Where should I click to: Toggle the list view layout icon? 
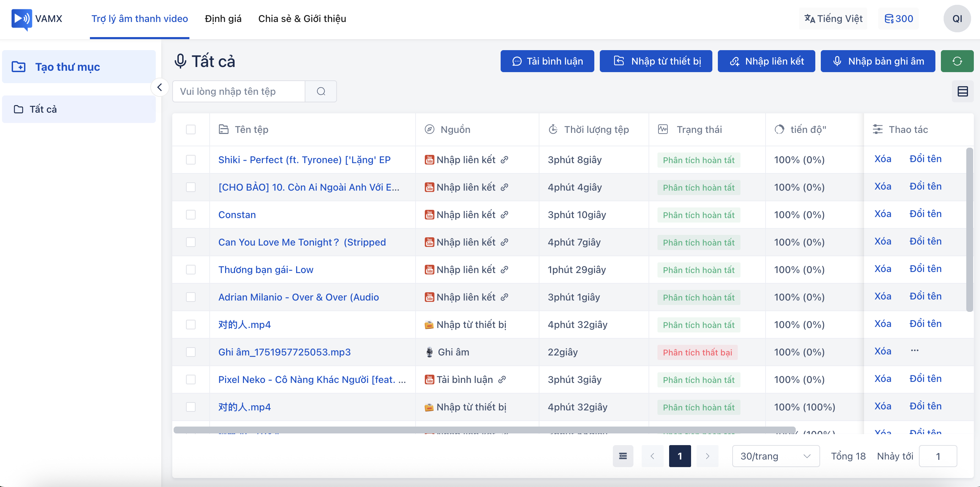[962, 91]
